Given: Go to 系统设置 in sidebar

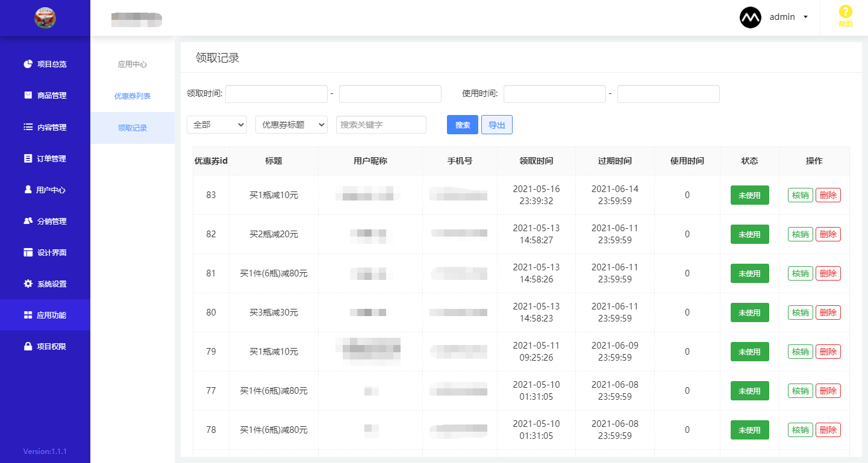Looking at the screenshot, I should pyautogui.click(x=45, y=284).
